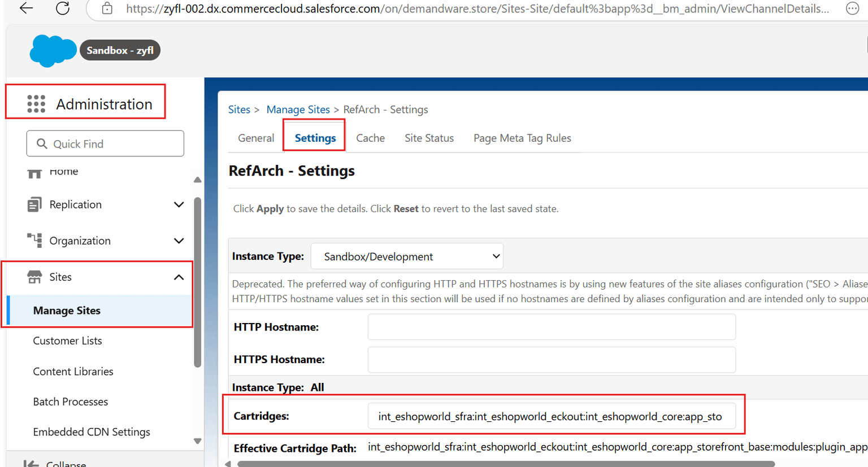Open the browser more options menu
Image resolution: width=868 pixels, height=467 pixels.
852,8
